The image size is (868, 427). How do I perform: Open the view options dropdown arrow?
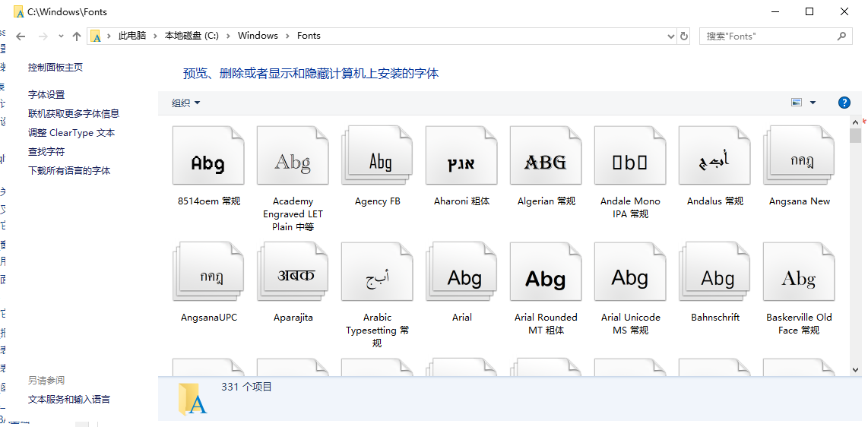coord(813,103)
